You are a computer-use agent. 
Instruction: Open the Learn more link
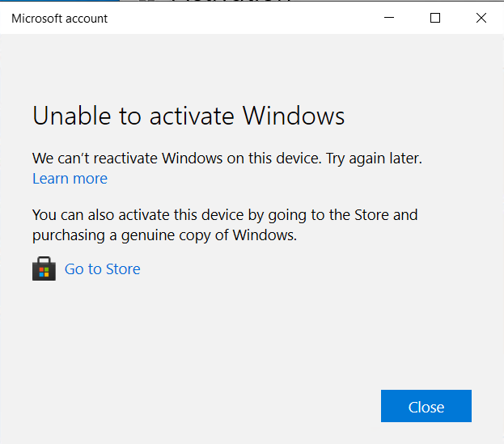point(70,179)
